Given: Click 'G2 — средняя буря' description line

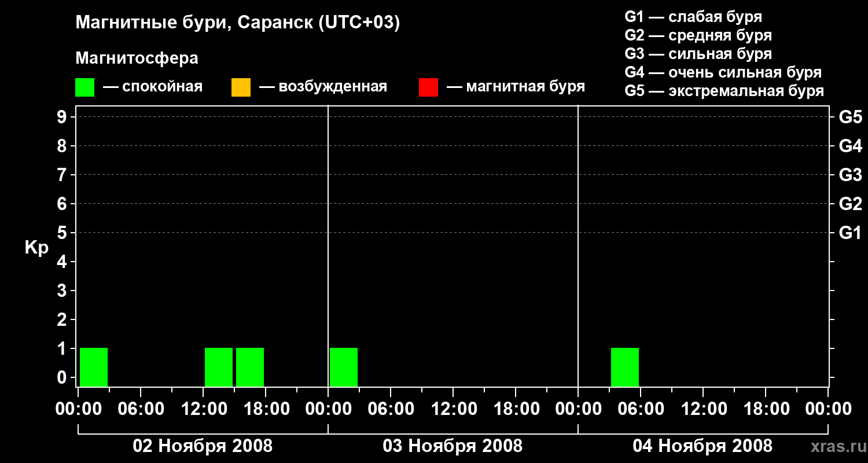Looking at the screenshot, I should click(698, 35).
